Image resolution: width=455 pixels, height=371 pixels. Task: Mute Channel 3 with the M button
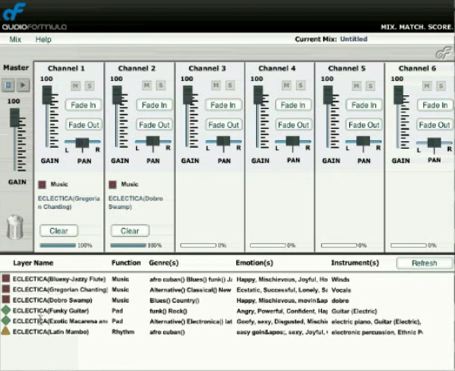tap(216, 85)
